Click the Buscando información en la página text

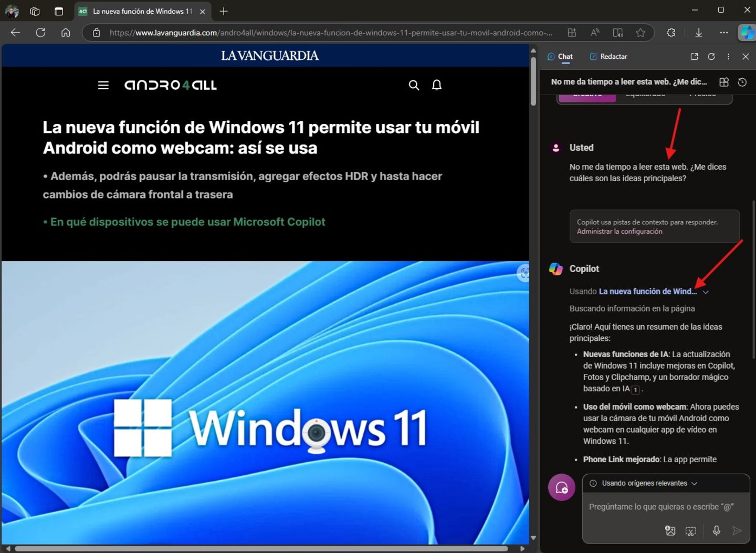click(632, 309)
